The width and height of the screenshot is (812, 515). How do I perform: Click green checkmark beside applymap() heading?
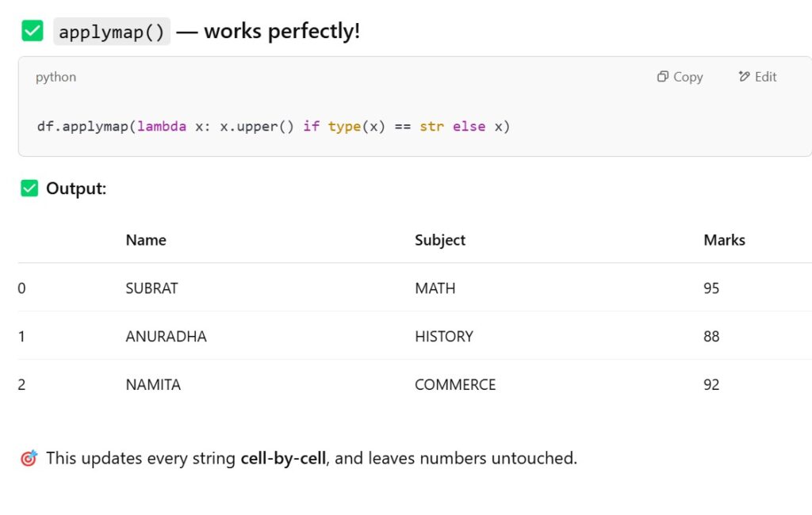tap(33, 32)
